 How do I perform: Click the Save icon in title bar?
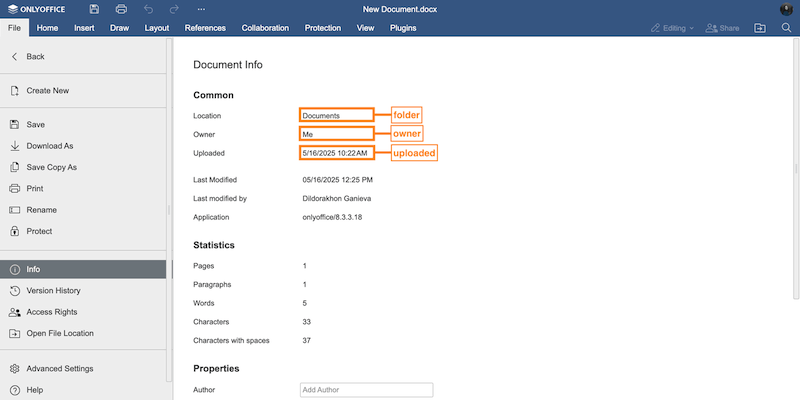click(x=93, y=9)
